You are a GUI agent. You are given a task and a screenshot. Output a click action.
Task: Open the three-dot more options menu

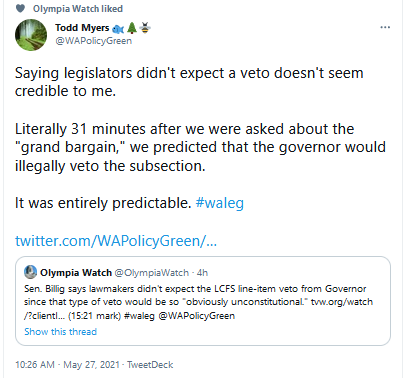pyautogui.click(x=385, y=27)
